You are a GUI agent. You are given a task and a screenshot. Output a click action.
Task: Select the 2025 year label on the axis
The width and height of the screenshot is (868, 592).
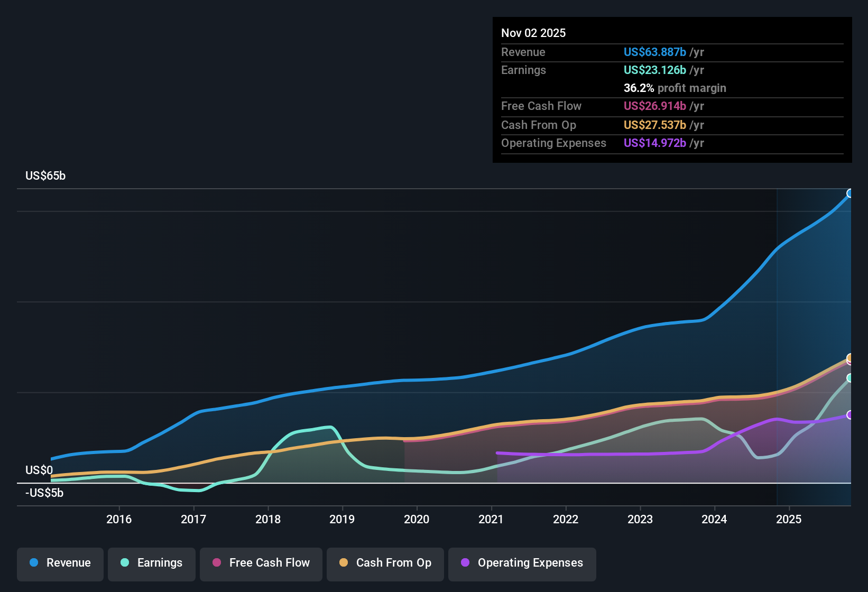tap(789, 519)
